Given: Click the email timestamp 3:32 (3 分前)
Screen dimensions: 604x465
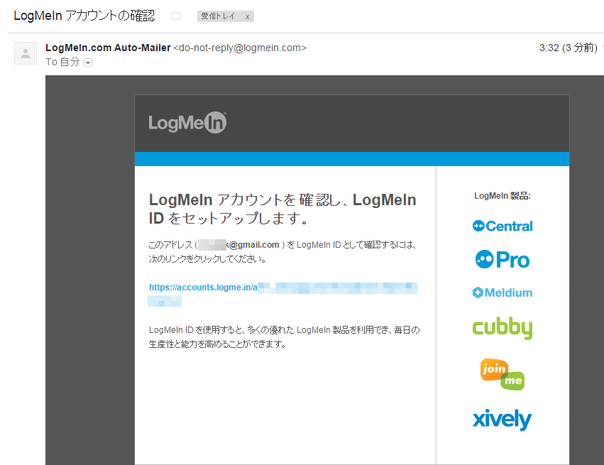Looking at the screenshot, I should 568,48.
